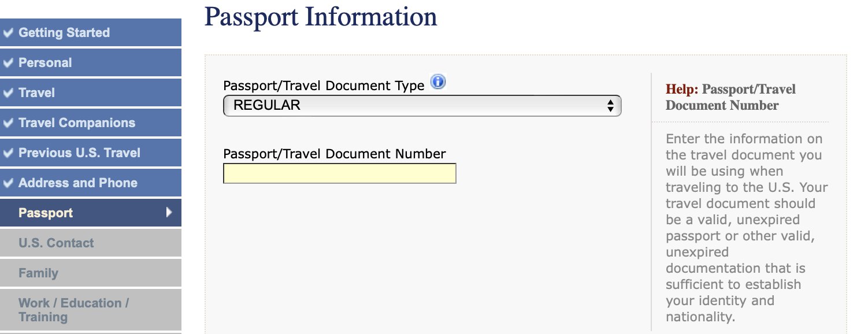Click the checkmark beside Previous U.S. Travel
Viewport: 868px width, 334px height.
tap(8, 153)
